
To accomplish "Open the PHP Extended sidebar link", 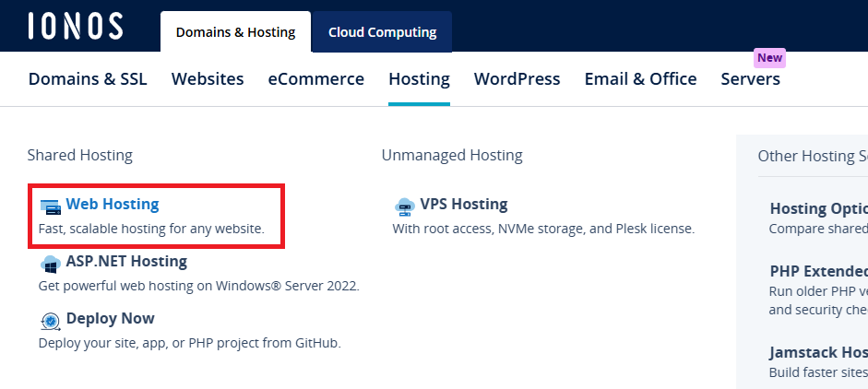I will [x=819, y=271].
